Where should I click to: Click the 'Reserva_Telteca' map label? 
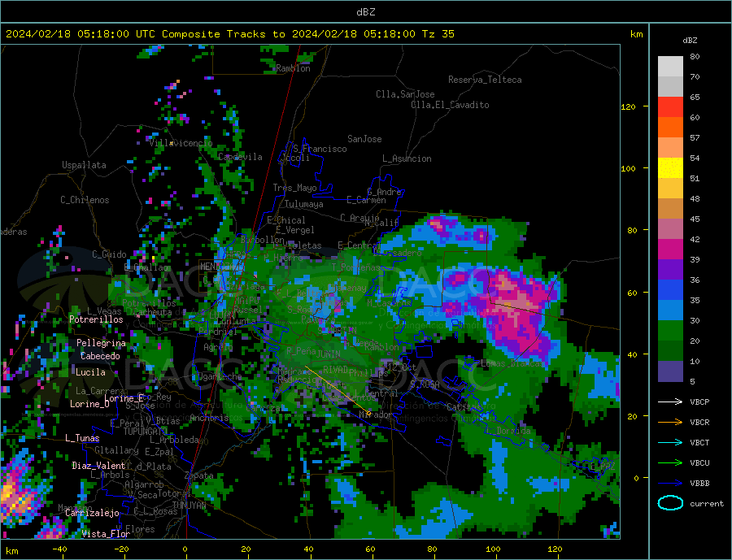point(485,80)
